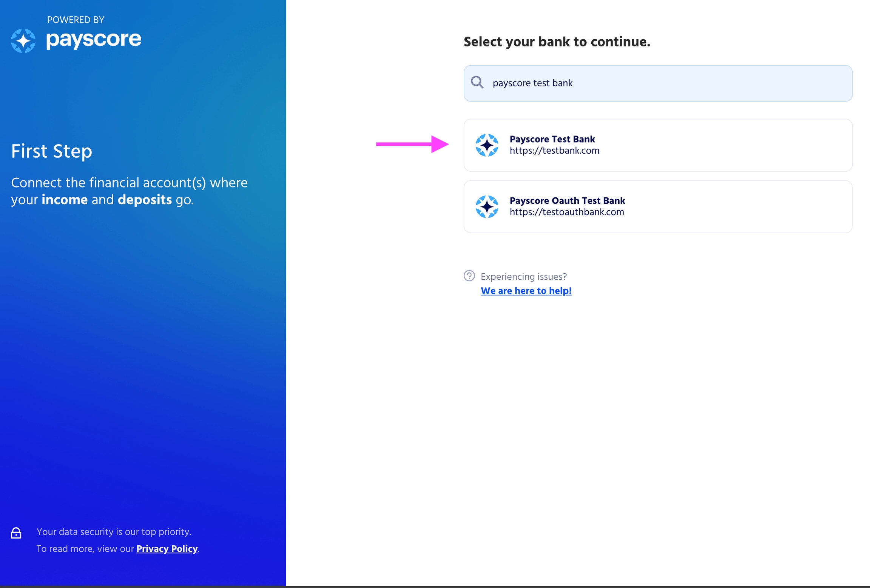Click the Payscore logo star icon
The height and width of the screenshot is (588, 870).
(x=23, y=41)
